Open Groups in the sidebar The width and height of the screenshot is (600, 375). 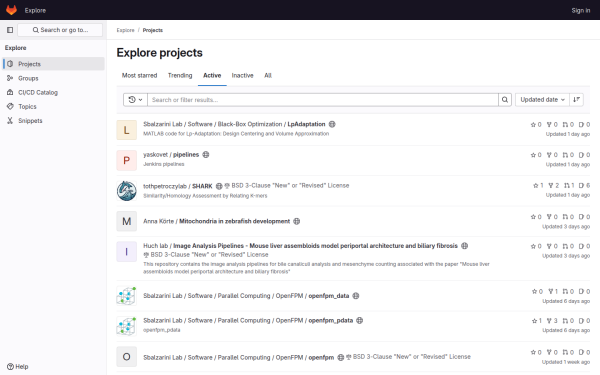pyautogui.click(x=54, y=78)
